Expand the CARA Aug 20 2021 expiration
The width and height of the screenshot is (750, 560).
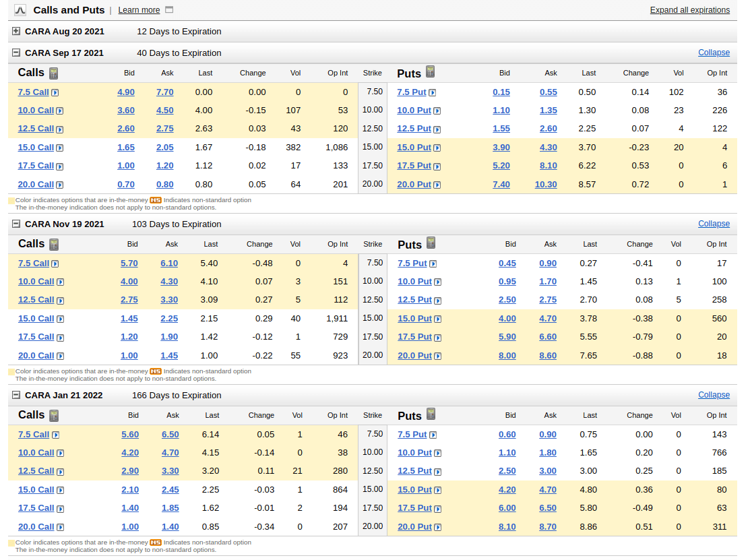pos(16,31)
